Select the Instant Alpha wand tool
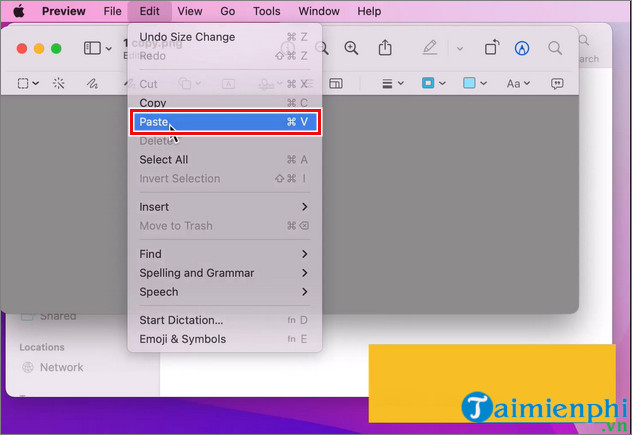Image resolution: width=632 pixels, height=435 pixels. 58,83
